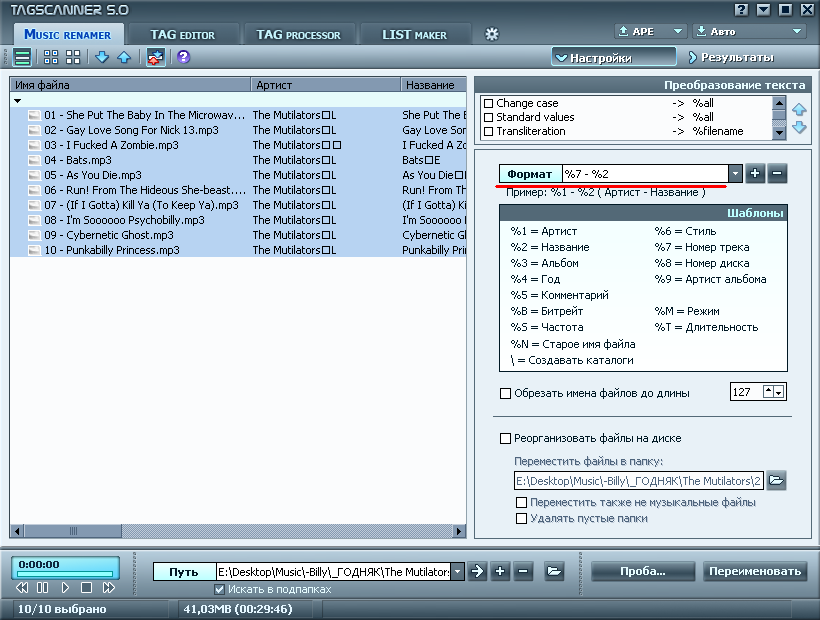
Task: Select the list view mode icon
Action: click(x=22, y=57)
